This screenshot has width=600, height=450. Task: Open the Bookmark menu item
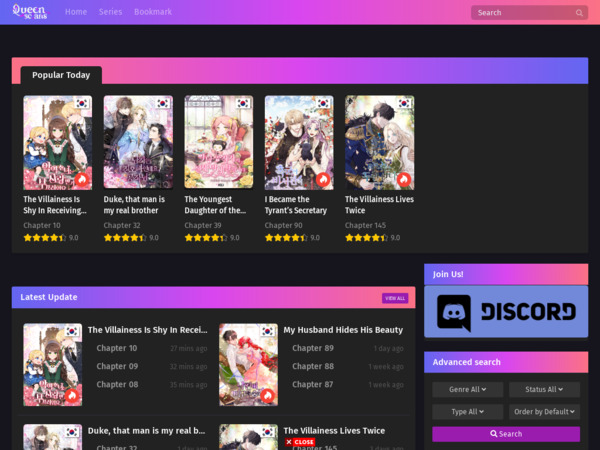(x=153, y=12)
